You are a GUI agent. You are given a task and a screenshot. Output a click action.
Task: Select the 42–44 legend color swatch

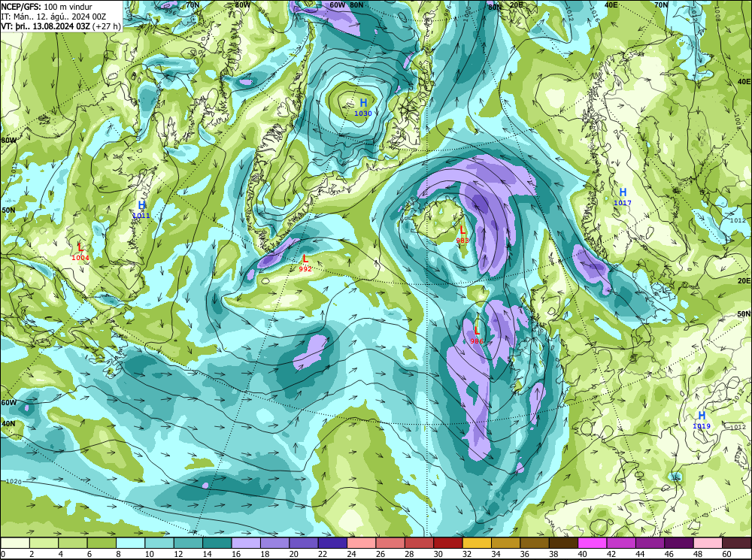(x=622, y=543)
